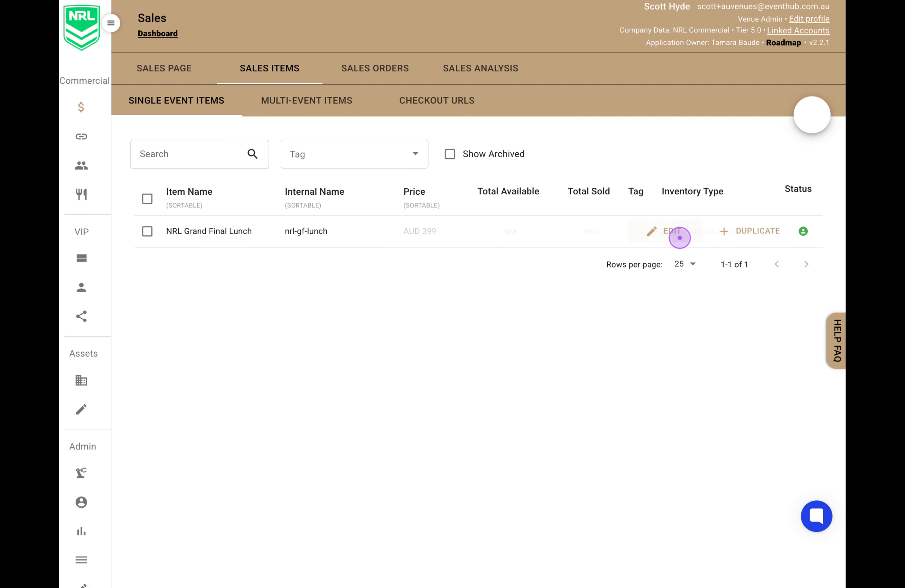905x588 pixels.
Task: Select the MULTI-EVENT ITEMS subtab
Action: point(306,101)
